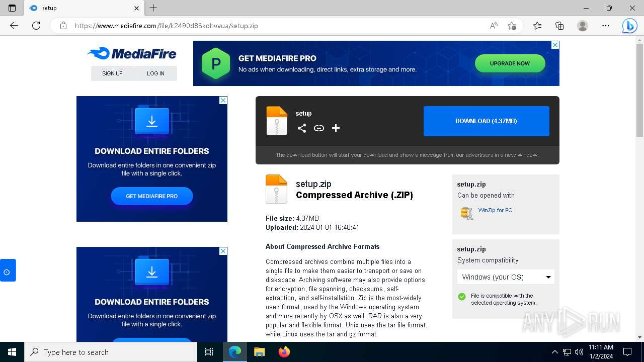
Task: Open the notification center
Action: pos(627,352)
